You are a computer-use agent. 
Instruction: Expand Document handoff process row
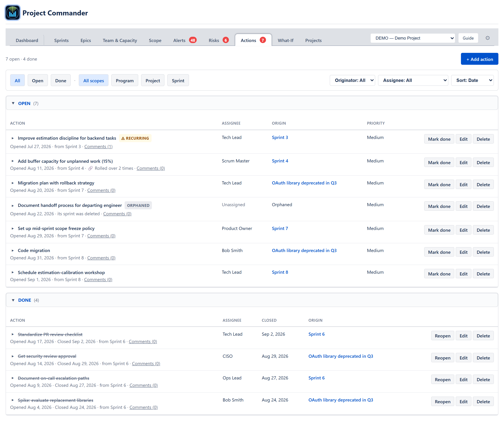[13, 205]
